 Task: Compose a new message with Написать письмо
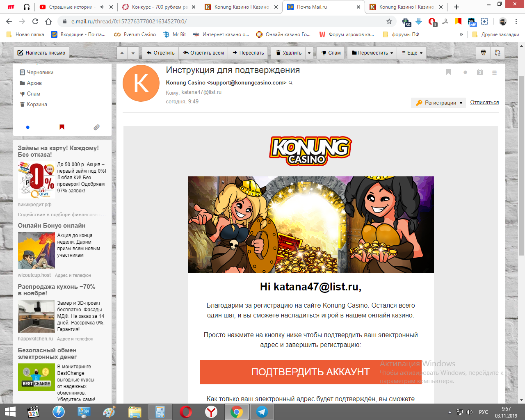[x=41, y=53]
